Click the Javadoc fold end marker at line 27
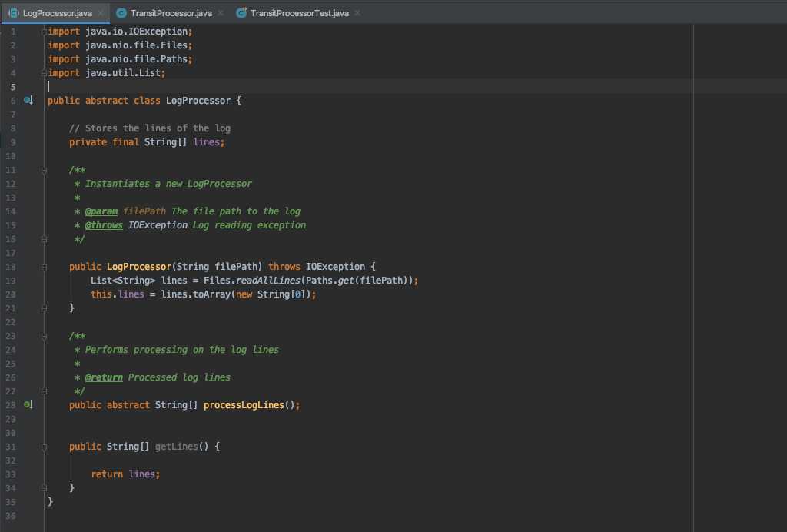The height and width of the screenshot is (532, 787). click(44, 391)
